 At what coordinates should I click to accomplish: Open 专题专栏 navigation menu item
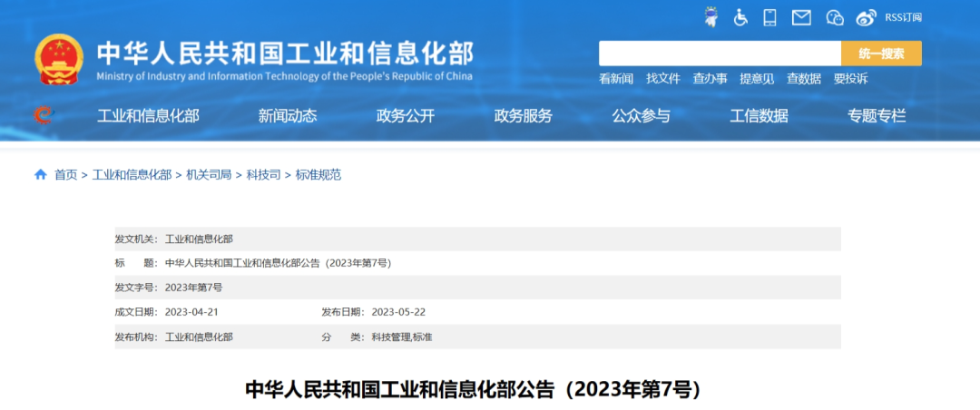[x=877, y=115]
